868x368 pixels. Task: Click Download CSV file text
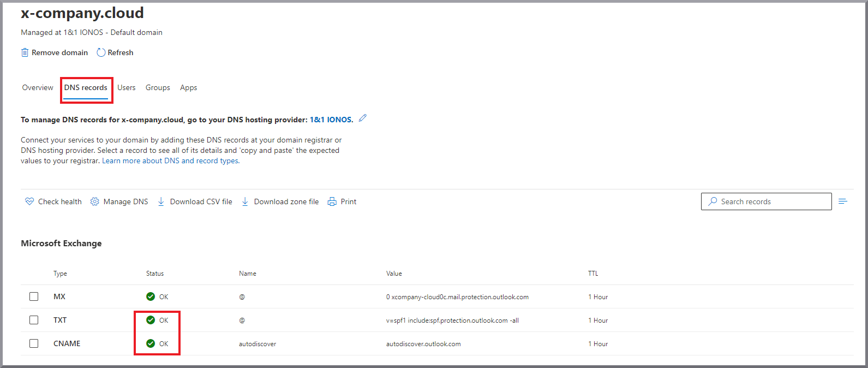(x=201, y=201)
